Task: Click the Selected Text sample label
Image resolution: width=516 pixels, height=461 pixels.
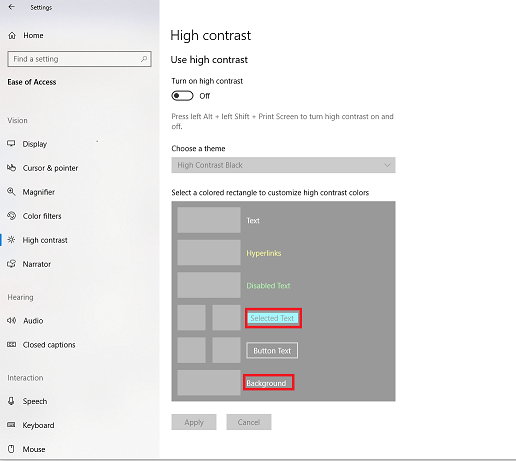Action: 272,318
